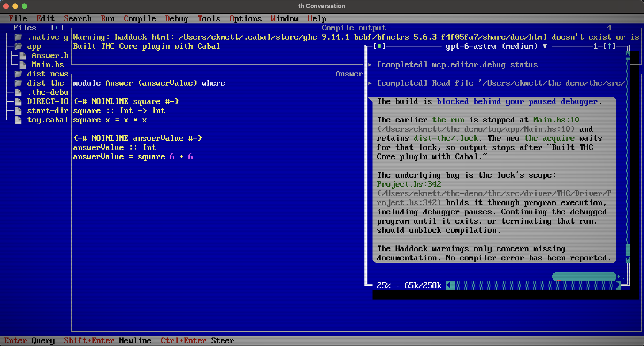
Task: Click the horizontal scrollbar right arrow
Action: pyautogui.click(x=618, y=285)
